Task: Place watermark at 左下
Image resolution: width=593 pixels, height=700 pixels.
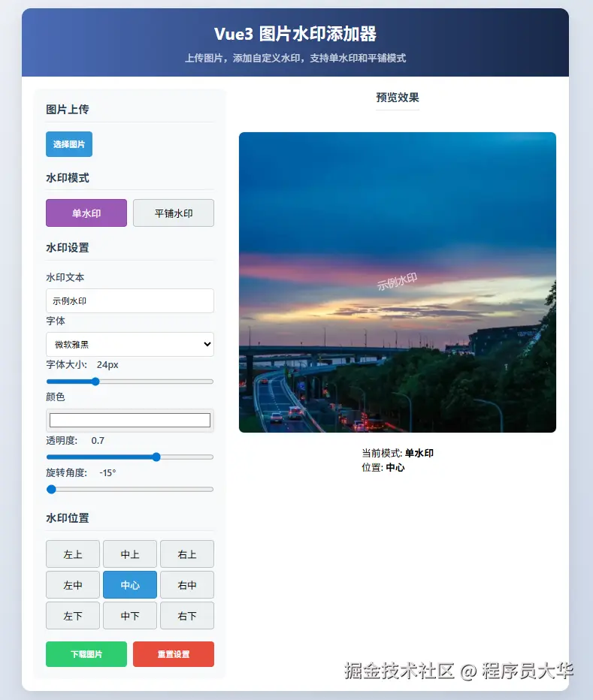Action: [x=73, y=616]
